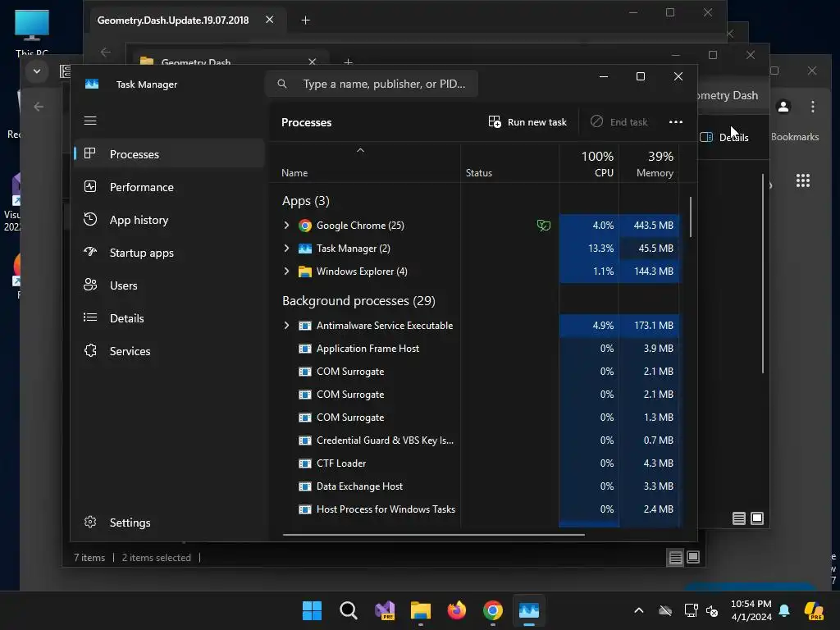Select Task Manager icon in Apps list
Screen dimensions: 840x630
pyautogui.click(x=305, y=249)
